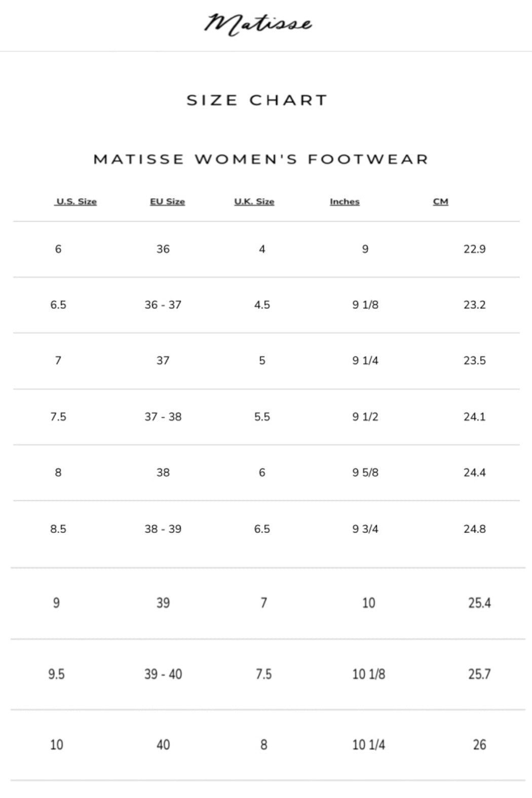Select the U.S. Size column header

pyautogui.click(x=76, y=202)
